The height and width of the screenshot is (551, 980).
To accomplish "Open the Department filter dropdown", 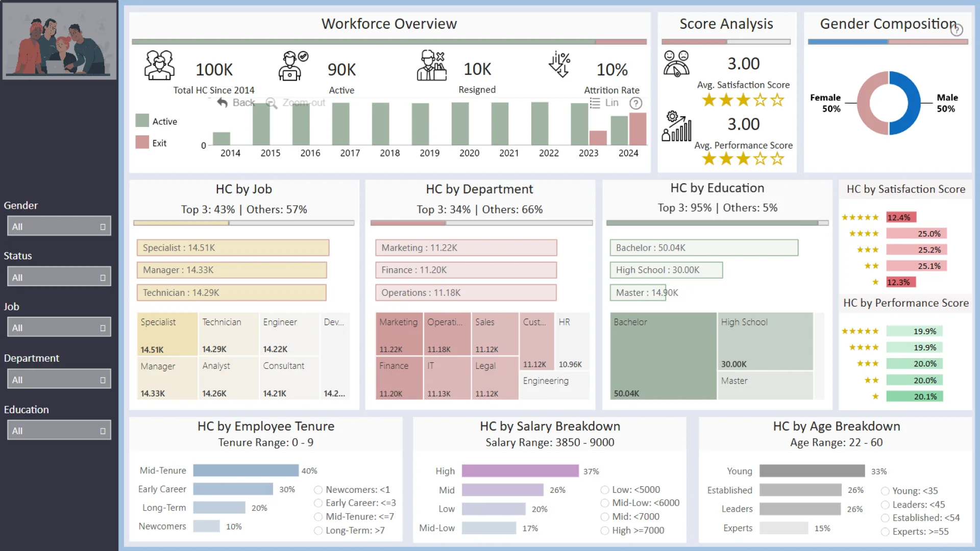I will click(59, 380).
